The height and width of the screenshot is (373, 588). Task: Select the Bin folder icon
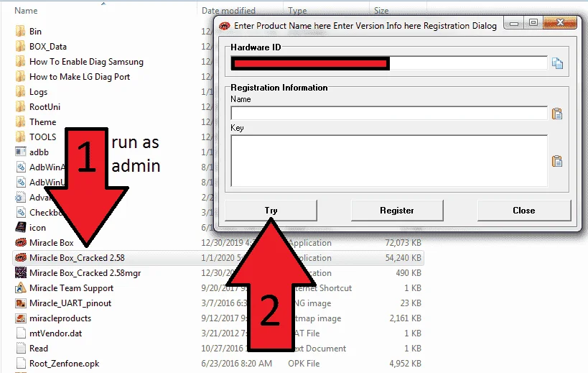20,31
